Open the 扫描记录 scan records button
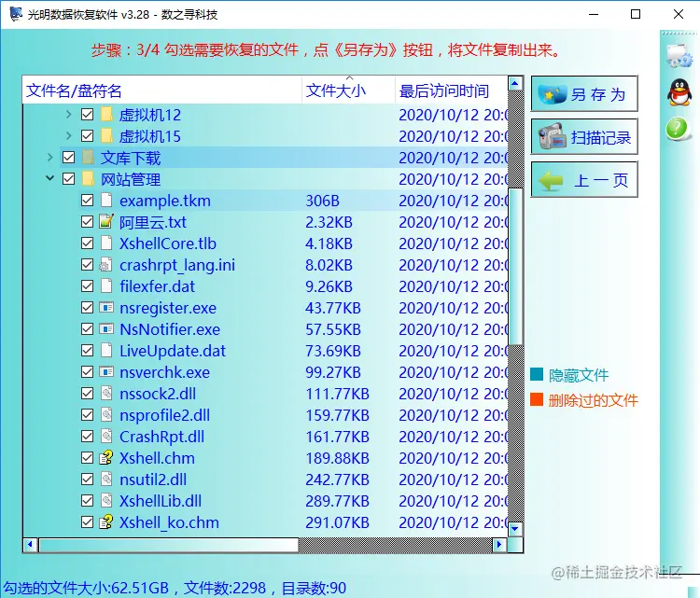The width and height of the screenshot is (700, 598). [584, 136]
